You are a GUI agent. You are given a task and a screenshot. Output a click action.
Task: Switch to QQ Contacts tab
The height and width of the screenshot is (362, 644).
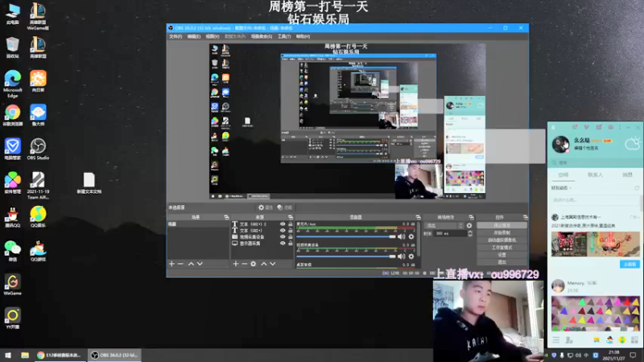[595, 175]
